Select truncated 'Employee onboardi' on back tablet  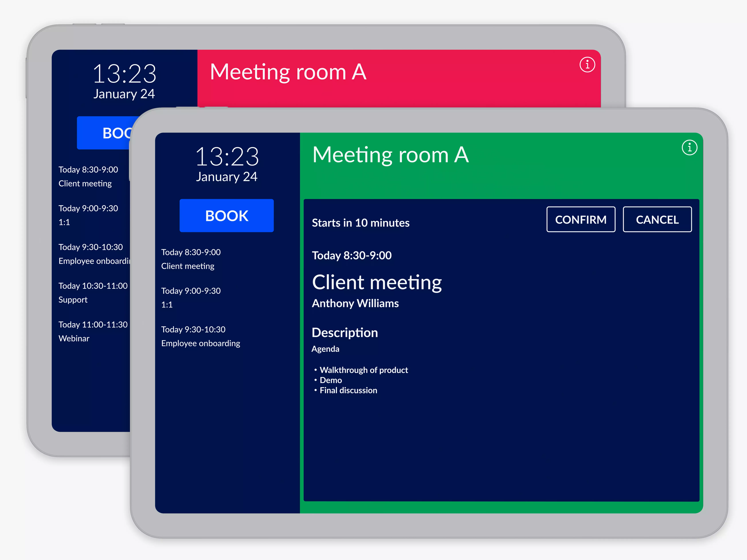point(94,261)
